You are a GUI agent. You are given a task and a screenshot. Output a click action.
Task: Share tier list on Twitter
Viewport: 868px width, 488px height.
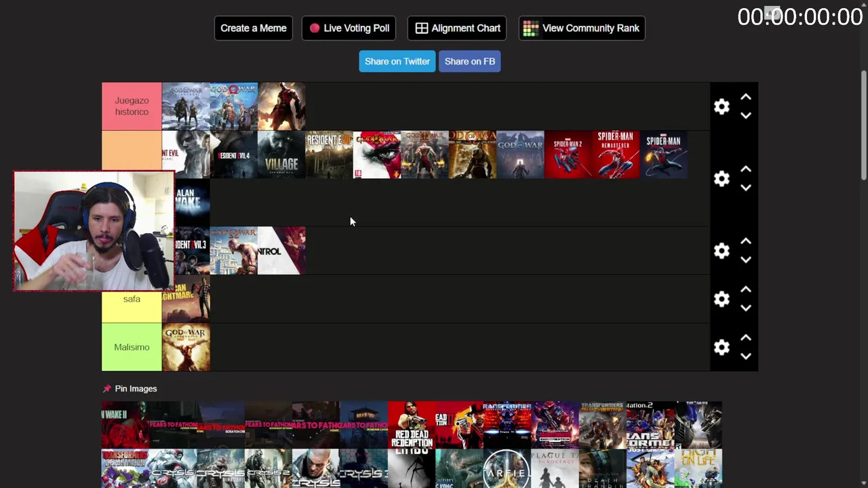(x=397, y=61)
